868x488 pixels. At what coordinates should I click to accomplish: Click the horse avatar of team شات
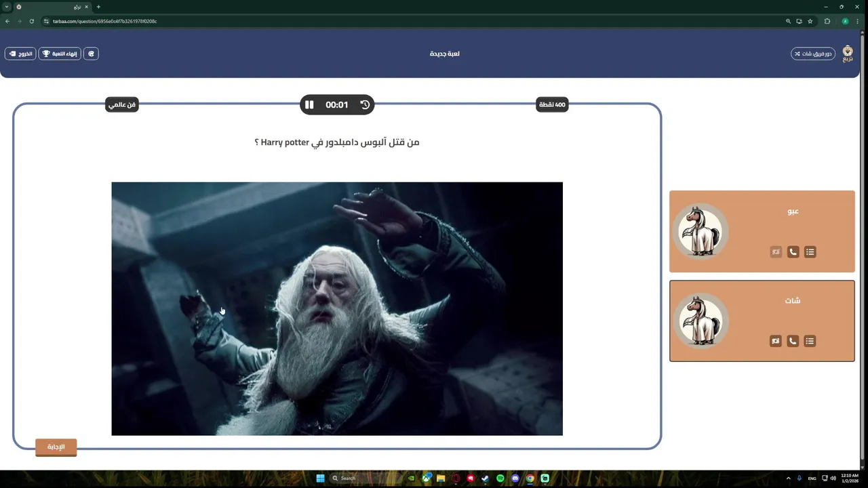701,321
